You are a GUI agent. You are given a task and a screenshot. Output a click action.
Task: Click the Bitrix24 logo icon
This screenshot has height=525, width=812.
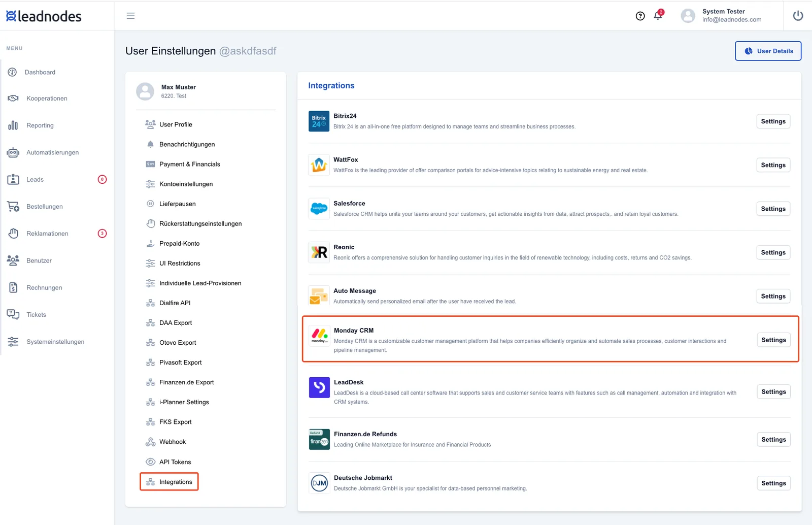click(319, 121)
